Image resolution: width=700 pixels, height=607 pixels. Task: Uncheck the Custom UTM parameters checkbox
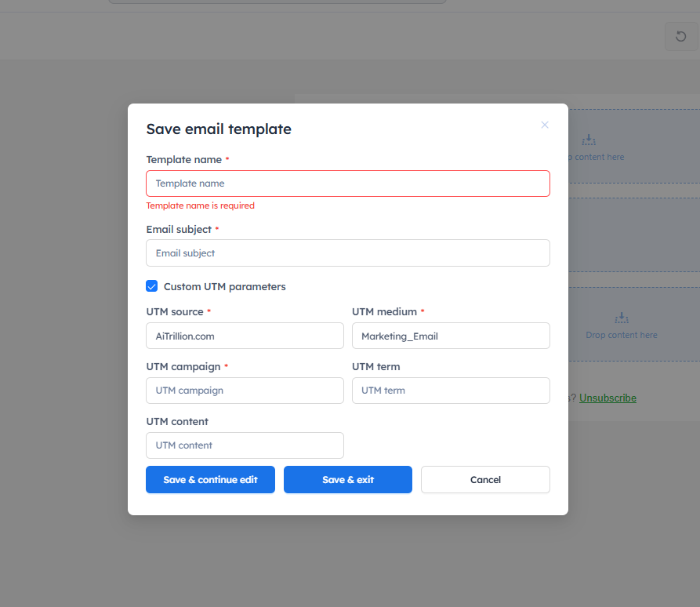(x=152, y=286)
